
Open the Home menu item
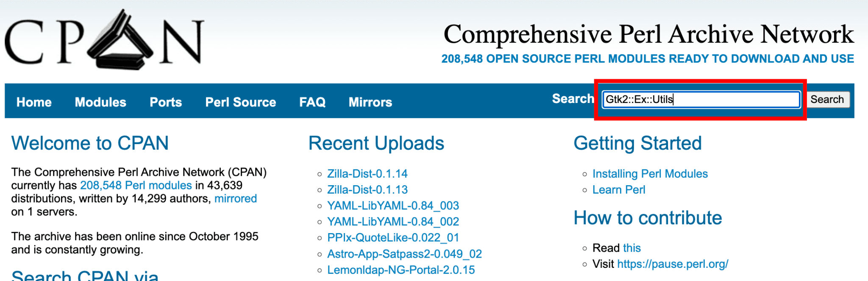pyautogui.click(x=34, y=102)
